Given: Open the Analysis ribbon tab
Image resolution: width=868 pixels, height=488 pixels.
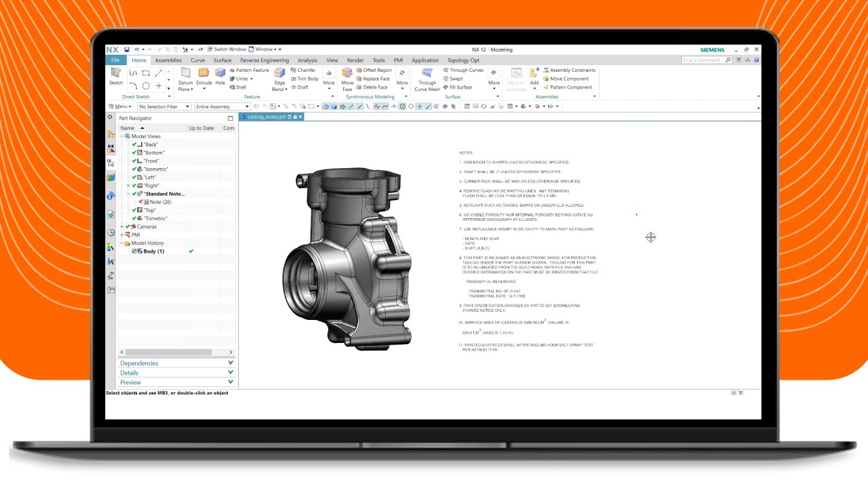Looking at the screenshot, I should (x=307, y=60).
